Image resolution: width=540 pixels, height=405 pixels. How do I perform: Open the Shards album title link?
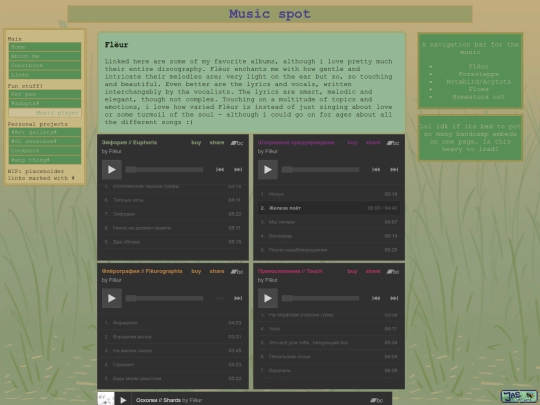click(158, 400)
